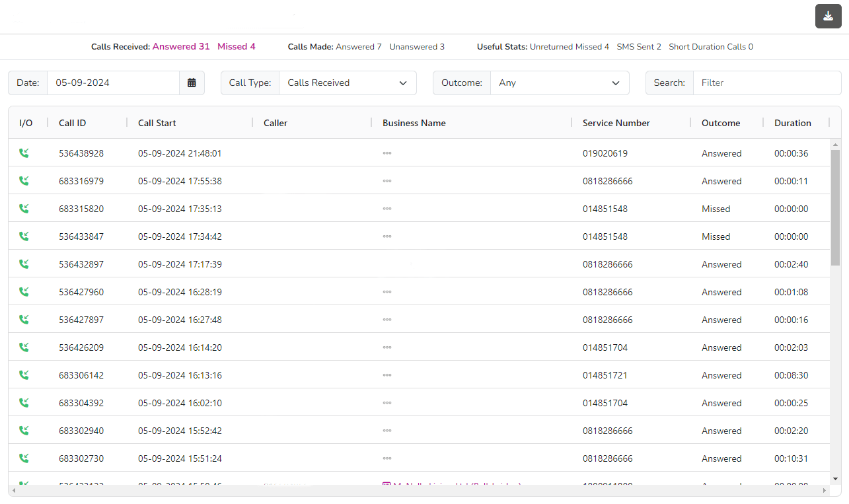
Task: Click the incoming call icon for call 536438928
Action: point(24,153)
